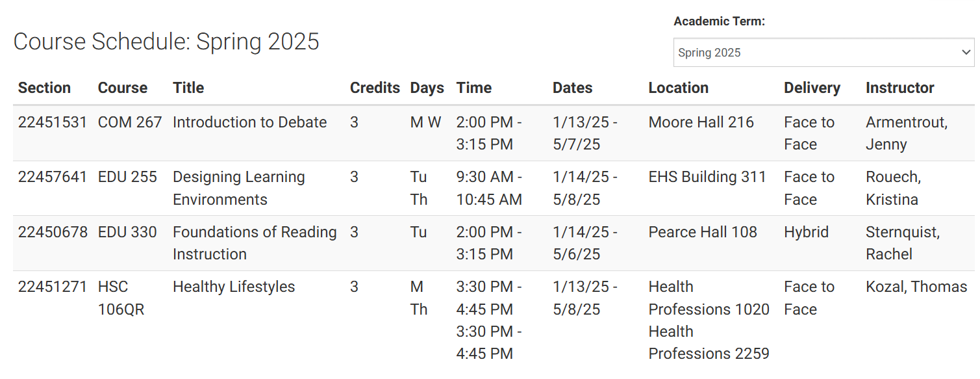
Task: Click the Time column header
Action: coord(474,88)
